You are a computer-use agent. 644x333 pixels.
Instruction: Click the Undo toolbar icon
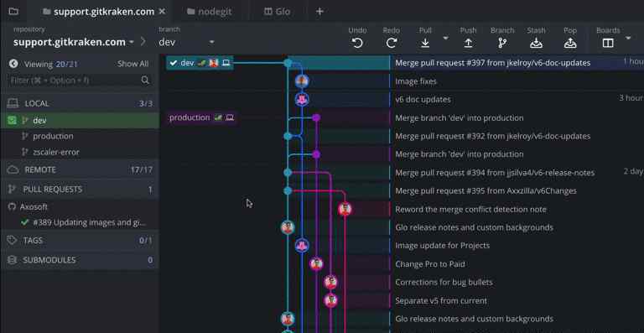(357, 43)
